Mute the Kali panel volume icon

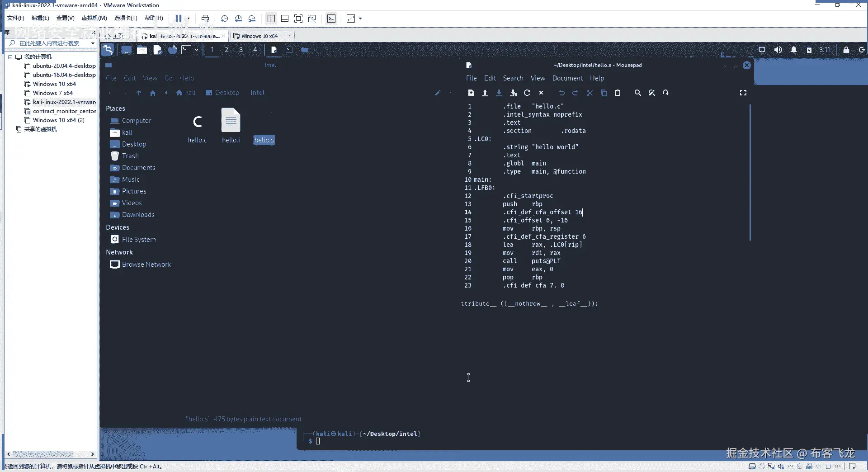click(778, 50)
